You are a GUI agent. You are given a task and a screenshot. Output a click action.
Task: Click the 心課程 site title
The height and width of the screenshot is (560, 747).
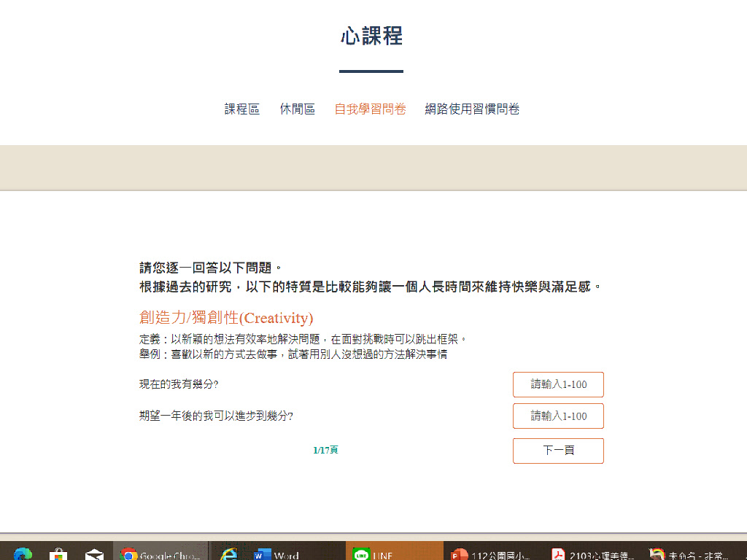coord(371,36)
